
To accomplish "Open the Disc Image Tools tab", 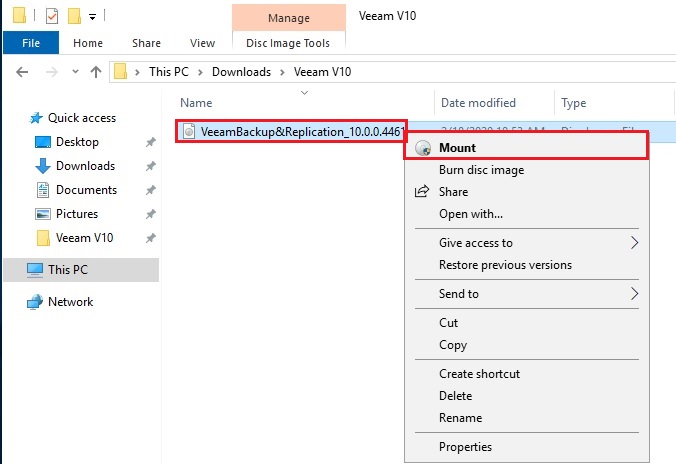I will pyautogui.click(x=288, y=43).
